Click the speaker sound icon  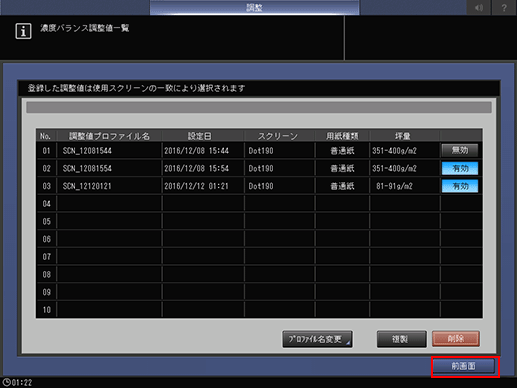pos(479,7)
